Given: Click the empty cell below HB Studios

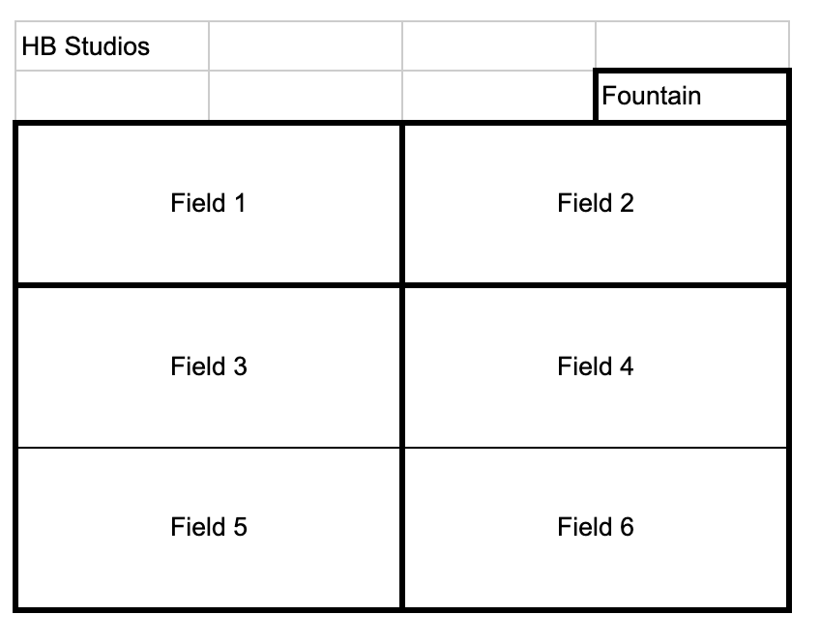Looking at the screenshot, I should pos(112,96).
